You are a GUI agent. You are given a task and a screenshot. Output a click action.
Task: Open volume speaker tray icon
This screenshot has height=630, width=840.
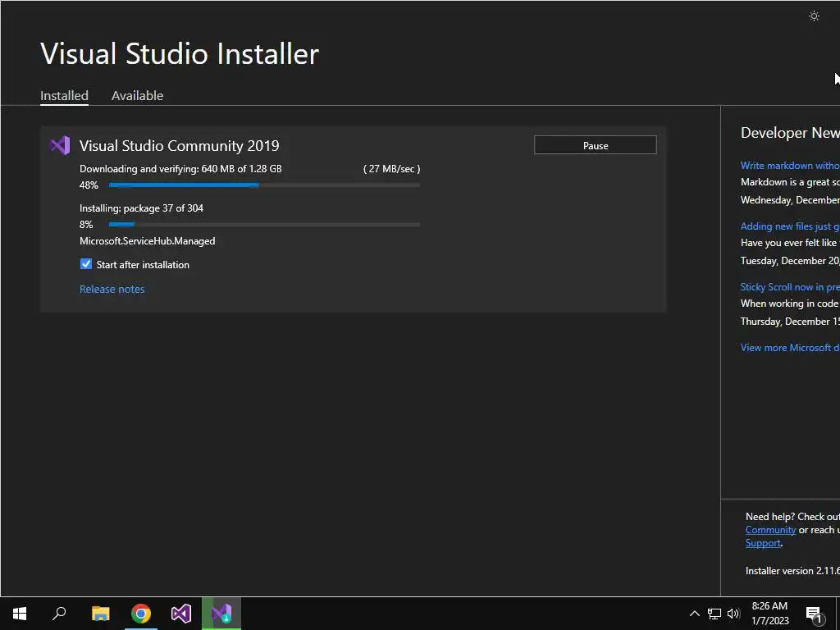733,614
